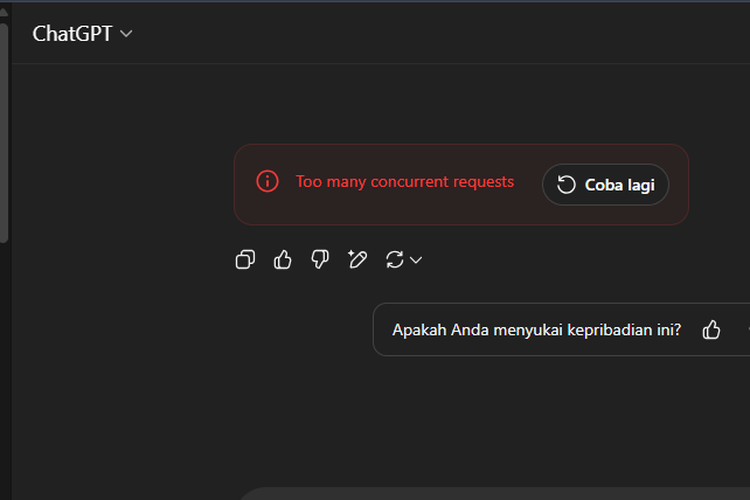Image resolution: width=750 pixels, height=500 pixels.
Task: Give the response a thumbs down
Action: 320,260
